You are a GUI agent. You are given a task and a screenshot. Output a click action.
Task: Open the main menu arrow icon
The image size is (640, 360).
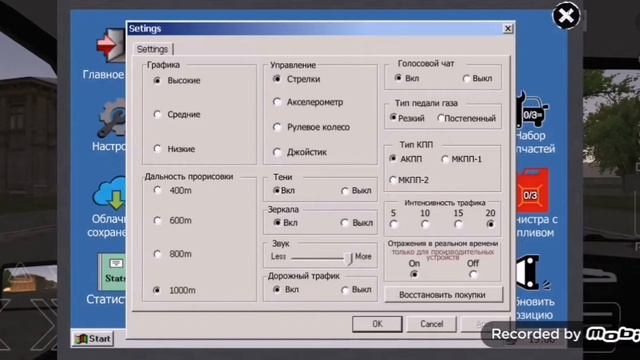click(111, 46)
